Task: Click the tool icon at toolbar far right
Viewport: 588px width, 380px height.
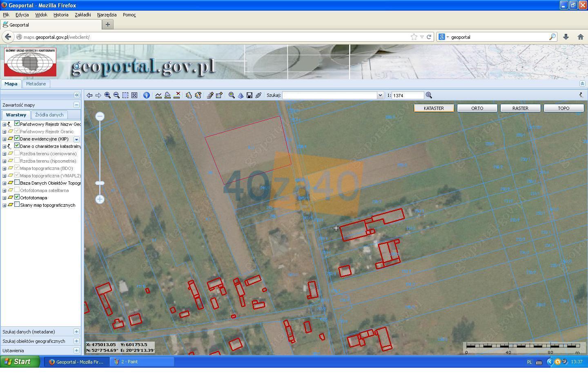Action: [581, 95]
